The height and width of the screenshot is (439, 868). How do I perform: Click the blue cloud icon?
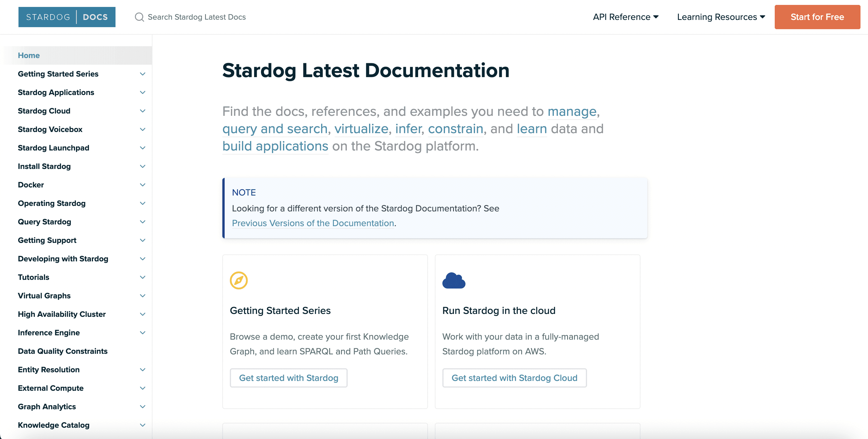point(454,280)
